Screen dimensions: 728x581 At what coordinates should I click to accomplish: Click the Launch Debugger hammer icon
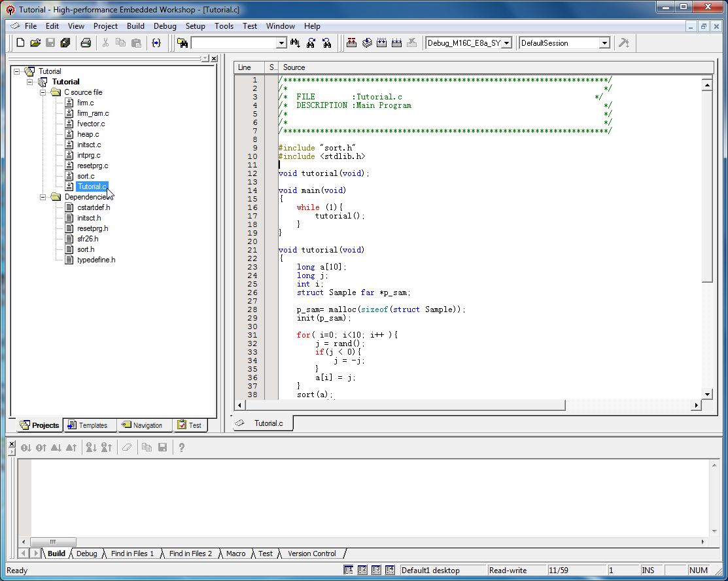tap(623, 43)
